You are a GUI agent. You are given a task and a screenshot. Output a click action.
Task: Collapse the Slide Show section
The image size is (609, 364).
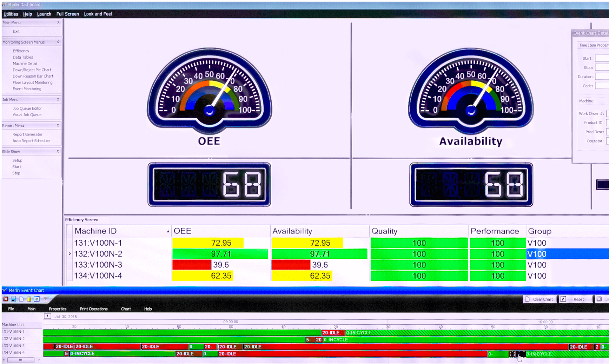[x=58, y=151]
